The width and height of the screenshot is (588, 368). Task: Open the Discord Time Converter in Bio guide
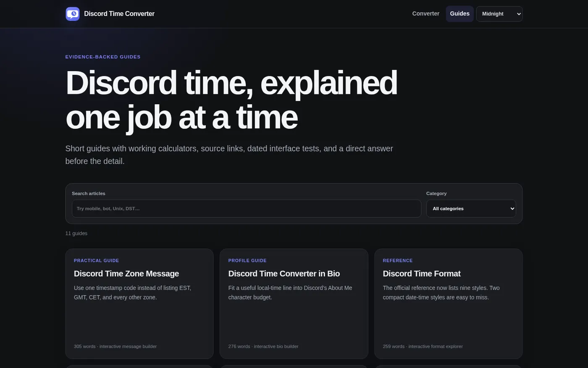[284, 274]
